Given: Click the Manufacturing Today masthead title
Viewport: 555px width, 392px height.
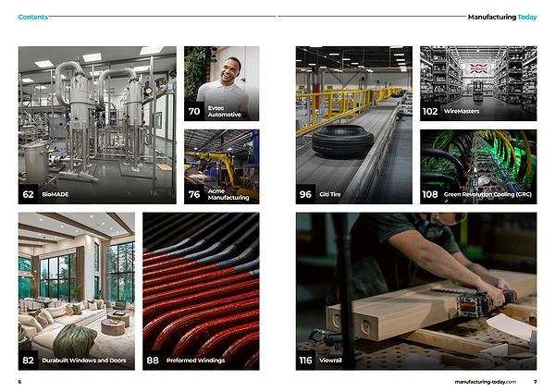Looking at the screenshot, I should click(x=501, y=17).
